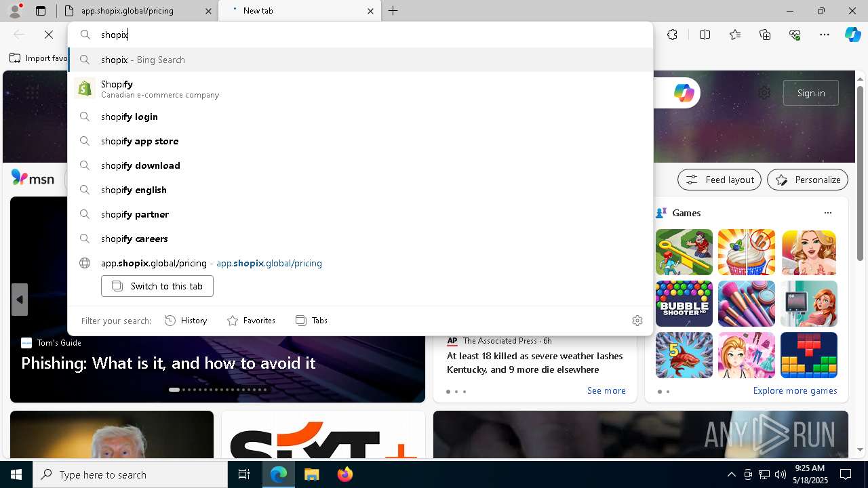Open the Extensions puzzle icon

coord(672,35)
